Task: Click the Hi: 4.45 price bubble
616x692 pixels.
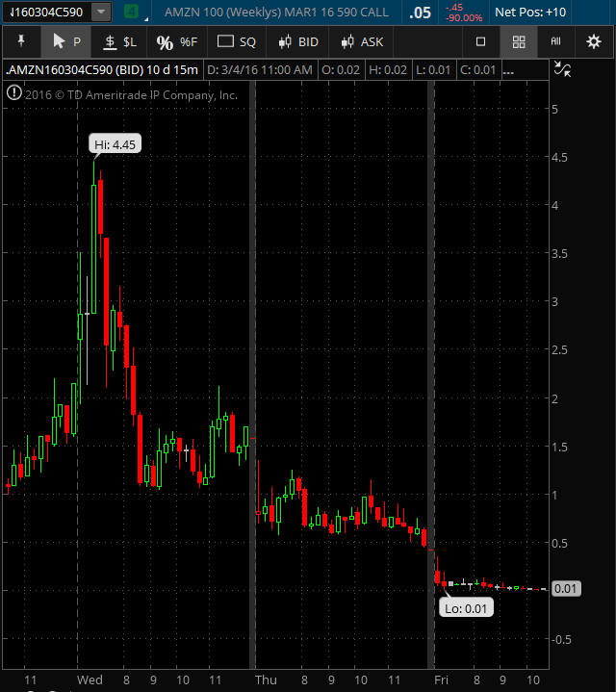Action: coord(115,144)
